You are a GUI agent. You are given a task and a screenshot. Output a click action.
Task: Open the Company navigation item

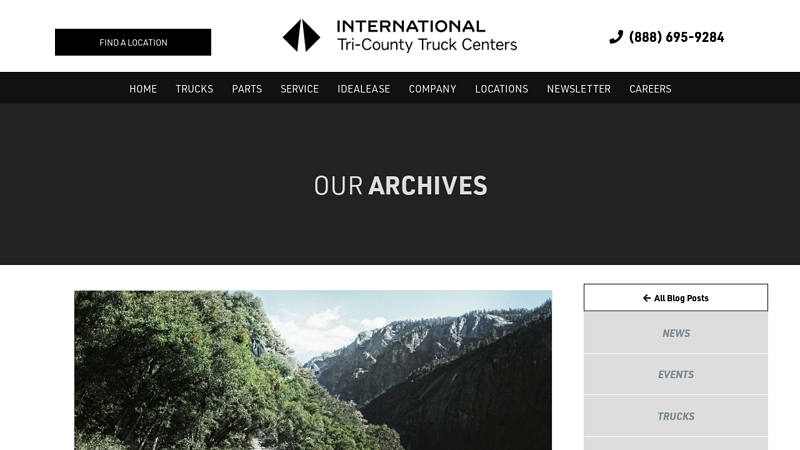[x=433, y=89]
